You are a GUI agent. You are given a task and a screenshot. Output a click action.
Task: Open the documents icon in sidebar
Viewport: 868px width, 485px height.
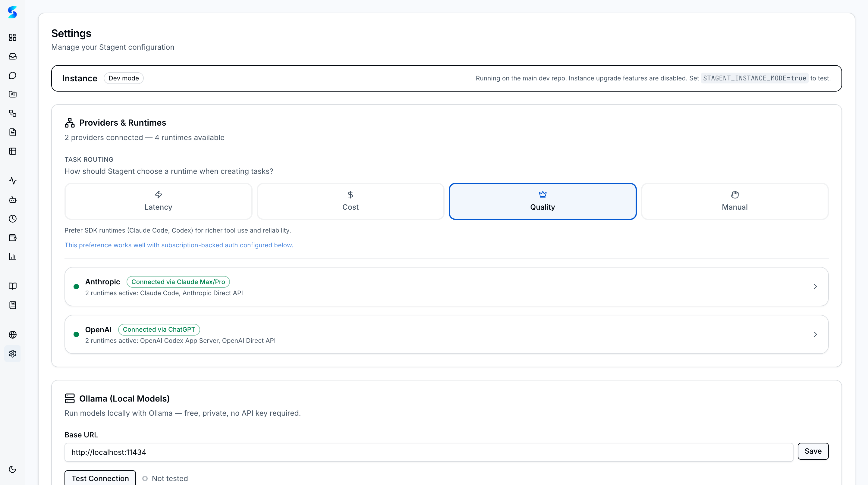(x=12, y=132)
